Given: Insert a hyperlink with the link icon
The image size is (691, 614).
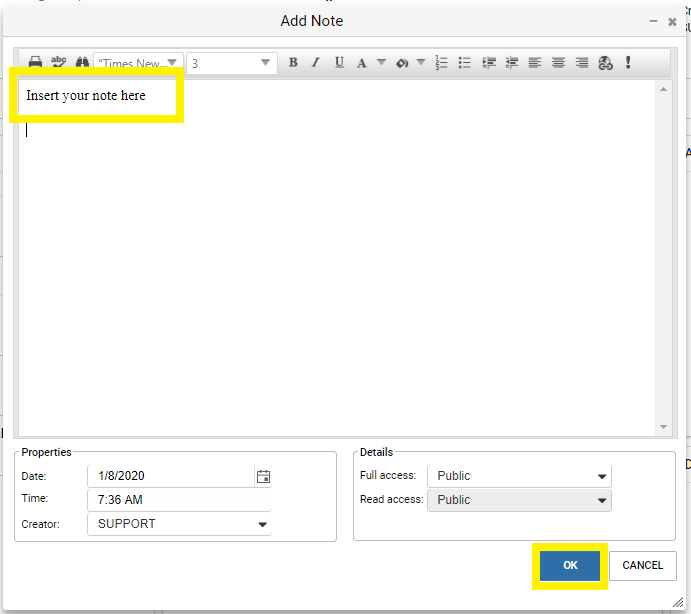Looking at the screenshot, I should tap(605, 63).
